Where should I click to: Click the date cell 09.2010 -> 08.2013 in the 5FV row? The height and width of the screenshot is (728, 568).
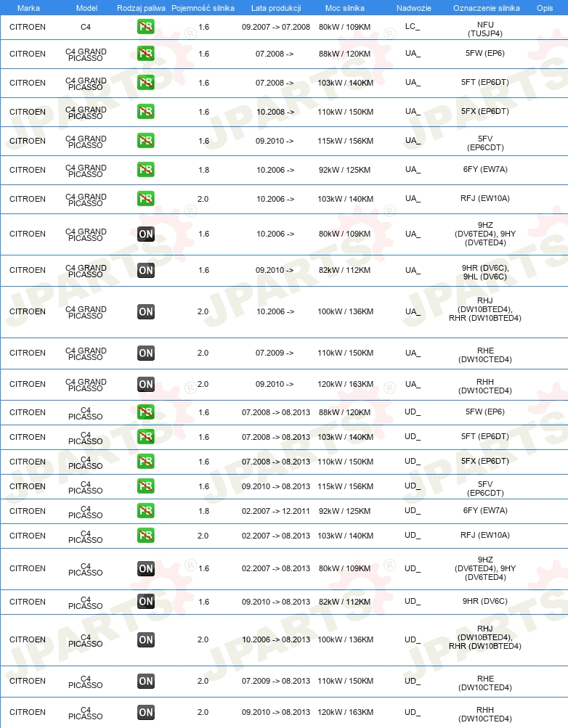pyautogui.click(x=276, y=486)
